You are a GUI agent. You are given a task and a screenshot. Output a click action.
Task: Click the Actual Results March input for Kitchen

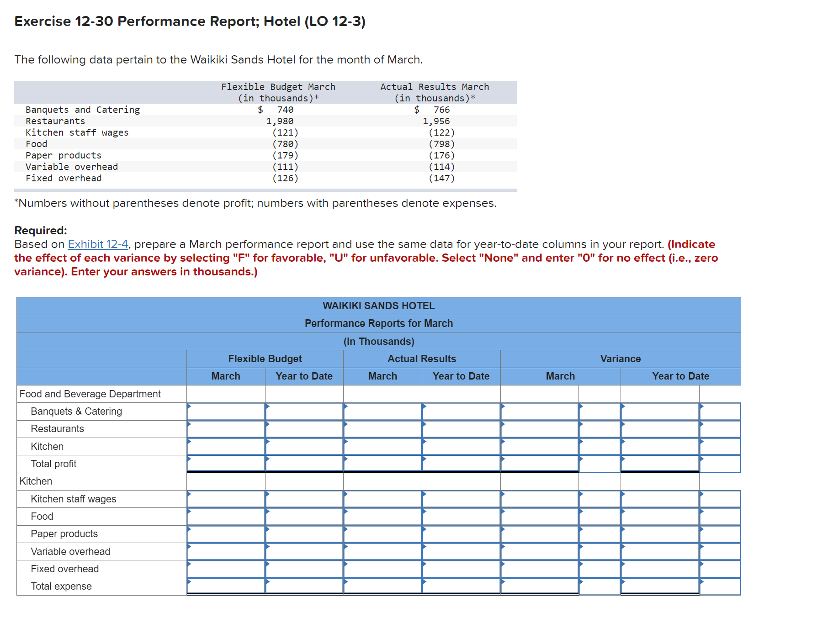(x=383, y=446)
